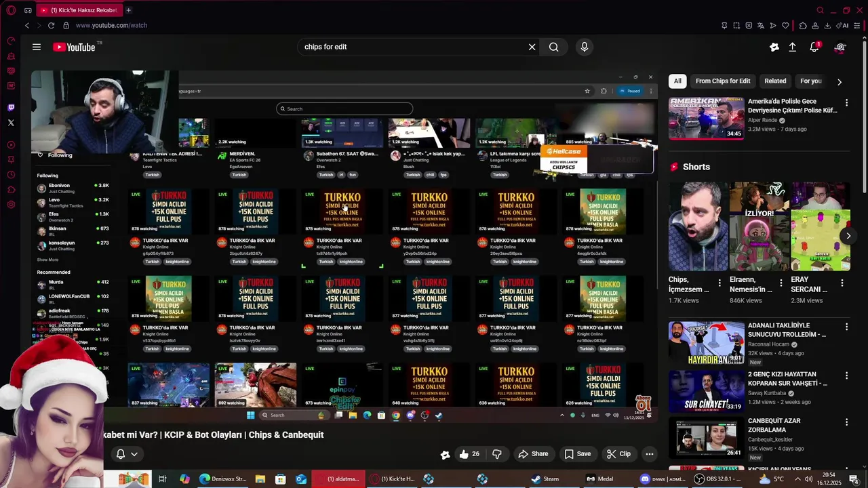This screenshot has height=488, width=868.
Task: Show more filter chips with the arrow
Action: point(840,81)
